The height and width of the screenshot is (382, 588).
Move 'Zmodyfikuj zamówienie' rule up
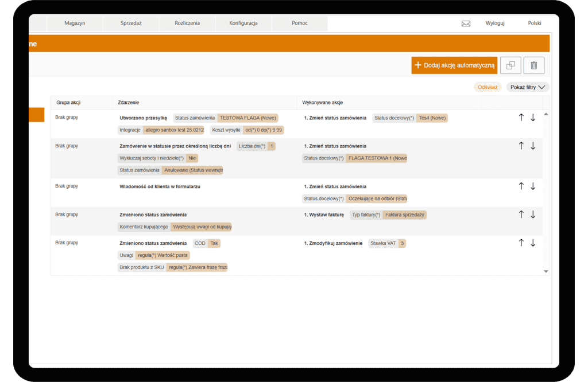click(521, 243)
